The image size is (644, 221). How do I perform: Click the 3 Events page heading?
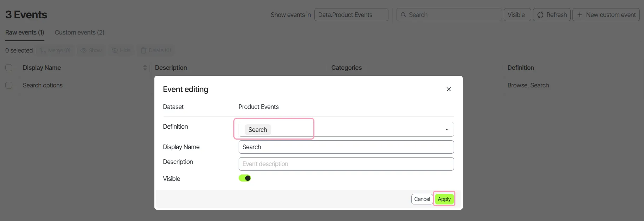click(26, 15)
